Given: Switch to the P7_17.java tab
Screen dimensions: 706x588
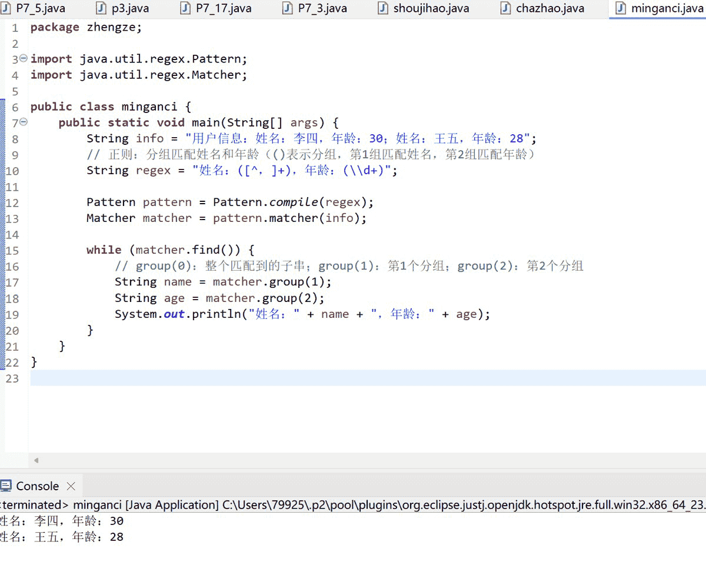Looking at the screenshot, I should (217, 8).
